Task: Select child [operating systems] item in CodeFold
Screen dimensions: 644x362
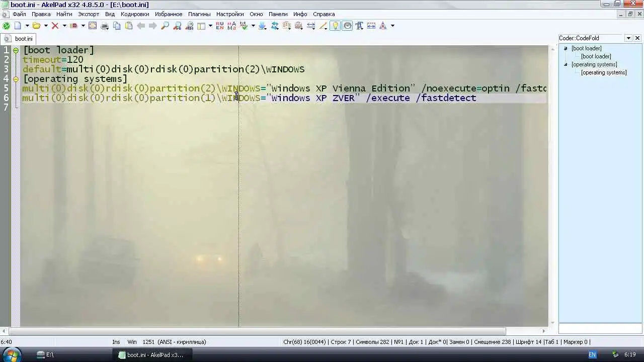Action: point(603,73)
